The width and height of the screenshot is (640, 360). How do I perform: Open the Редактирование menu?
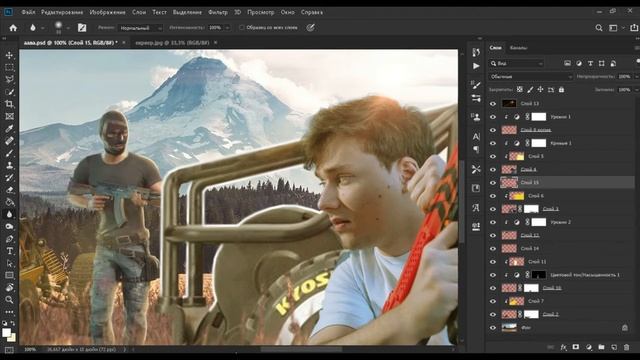pyautogui.click(x=62, y=12)
